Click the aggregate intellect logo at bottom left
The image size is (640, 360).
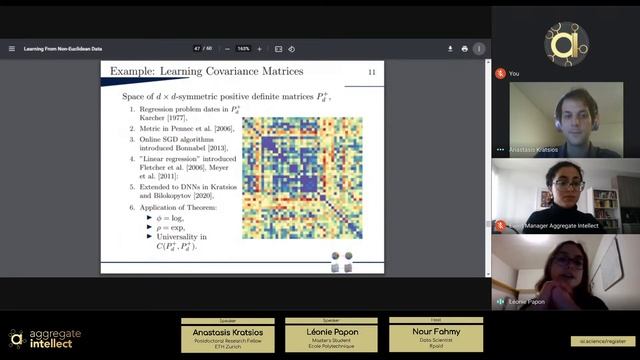(45, 339)
